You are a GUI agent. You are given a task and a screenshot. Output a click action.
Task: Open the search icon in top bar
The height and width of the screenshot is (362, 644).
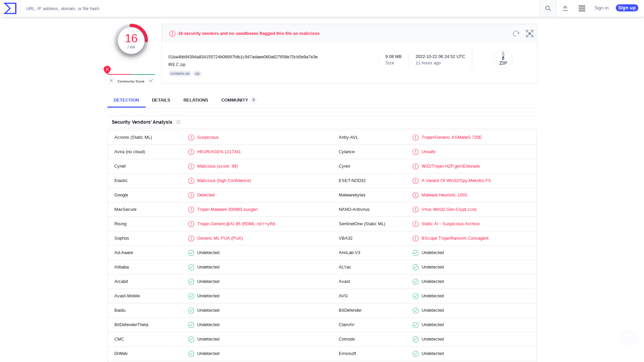pyautogui.click(x=548, y=8)
